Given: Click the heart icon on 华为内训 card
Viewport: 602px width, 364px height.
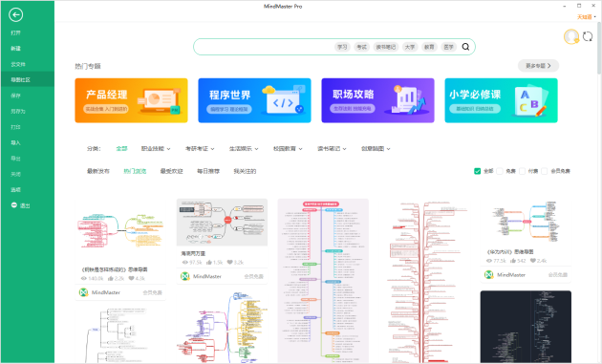Looking at the screenshot, I should (533, 260).
